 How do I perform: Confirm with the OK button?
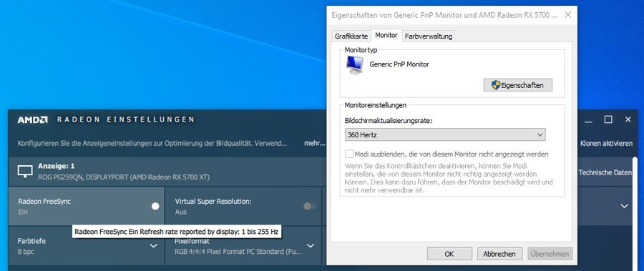pyautogui.click(x=449, y=254)
